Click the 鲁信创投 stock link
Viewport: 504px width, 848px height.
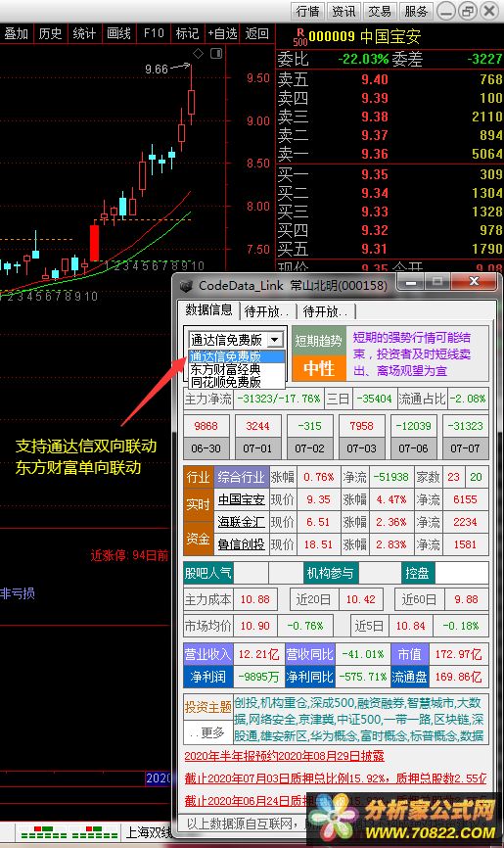[241, 544]
